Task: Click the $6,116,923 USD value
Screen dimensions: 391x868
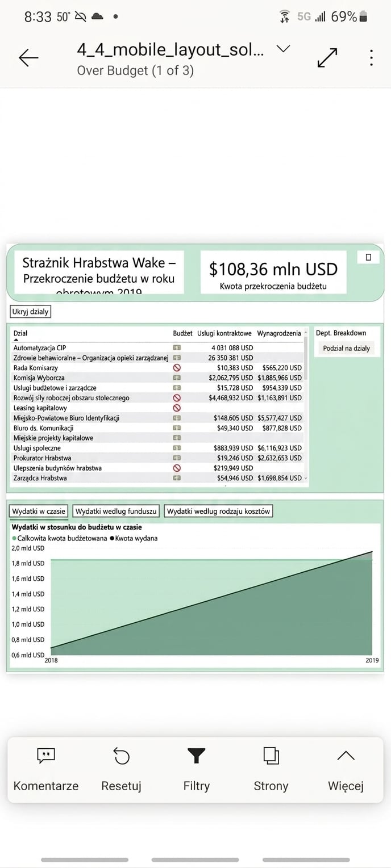Action: 280,448
